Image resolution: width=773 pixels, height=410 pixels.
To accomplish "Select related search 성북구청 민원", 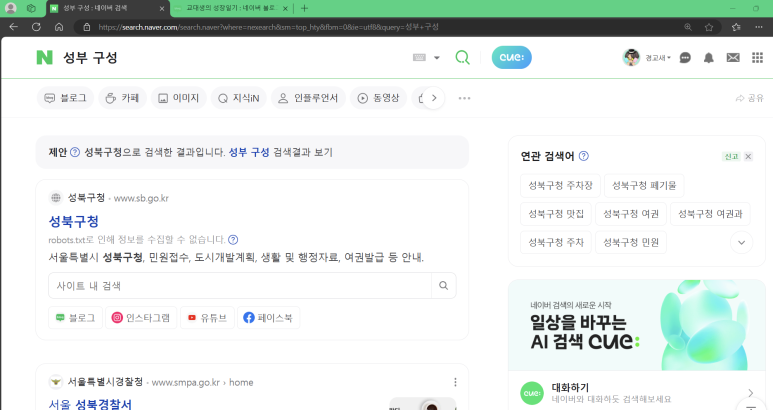I will (x=631, y=242).
